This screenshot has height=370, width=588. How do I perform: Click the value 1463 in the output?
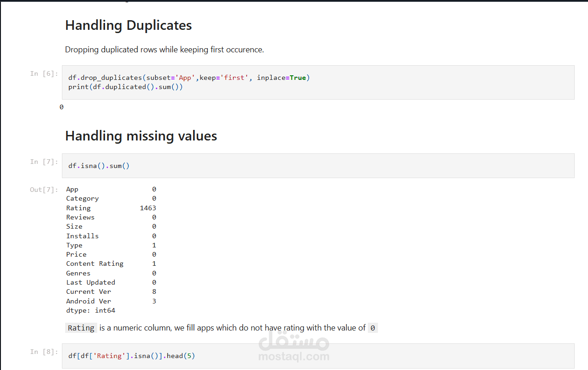(x=148, y=208)
